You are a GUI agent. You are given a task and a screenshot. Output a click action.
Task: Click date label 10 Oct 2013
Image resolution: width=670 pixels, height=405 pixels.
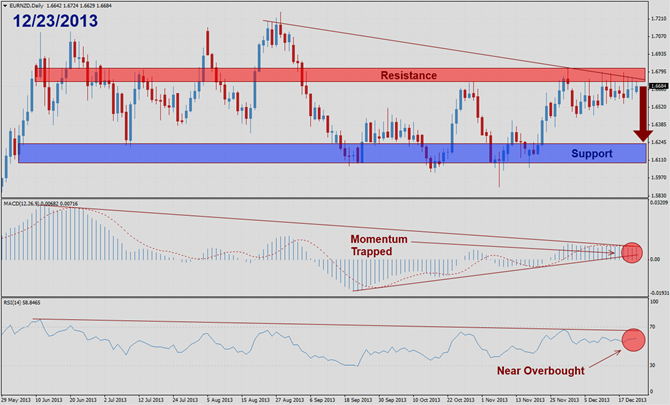click(426, 400)
